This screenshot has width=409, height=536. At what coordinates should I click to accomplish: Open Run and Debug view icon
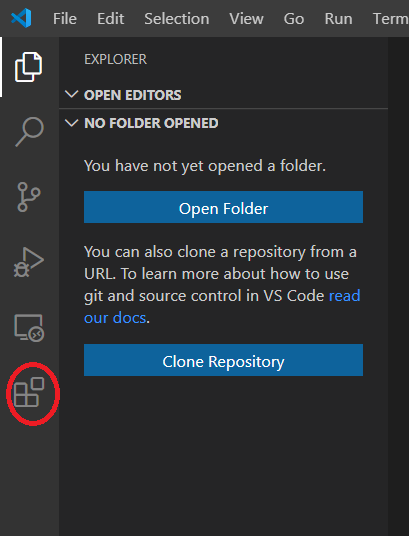coord(29,262)
